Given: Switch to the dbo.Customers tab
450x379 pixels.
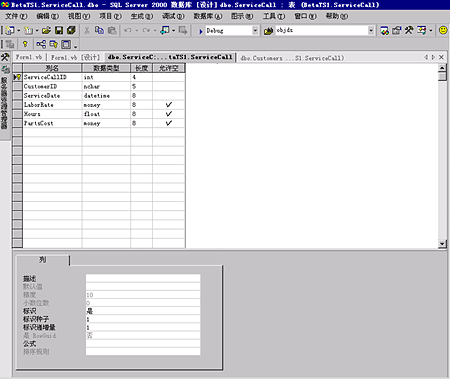Looking at the screenshot, I should [292, 58].
